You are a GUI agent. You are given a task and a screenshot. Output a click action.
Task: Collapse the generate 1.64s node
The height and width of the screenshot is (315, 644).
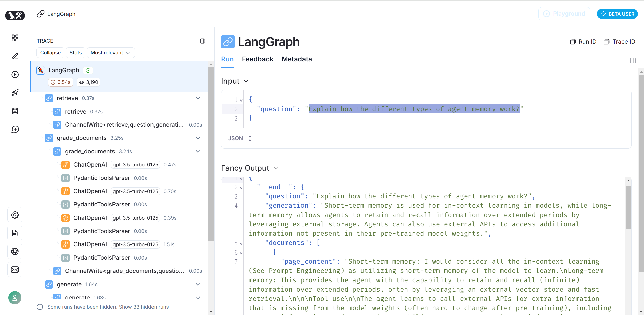(x=198, y=284)
